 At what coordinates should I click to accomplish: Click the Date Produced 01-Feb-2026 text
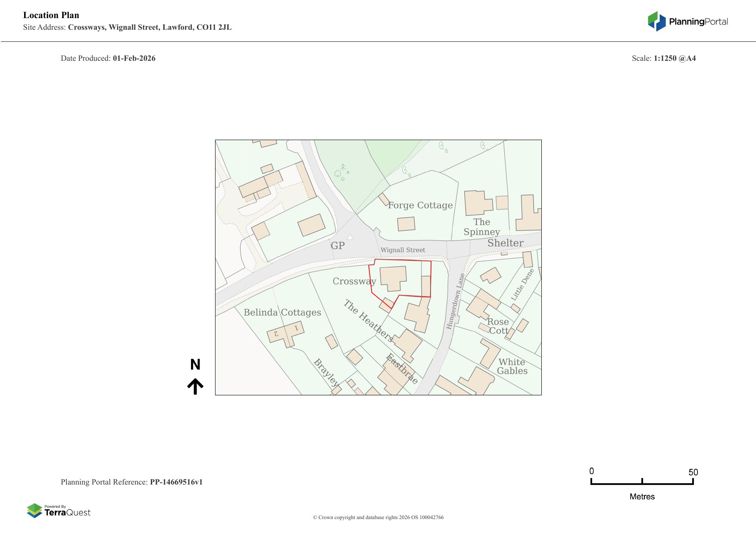(108, 58)
